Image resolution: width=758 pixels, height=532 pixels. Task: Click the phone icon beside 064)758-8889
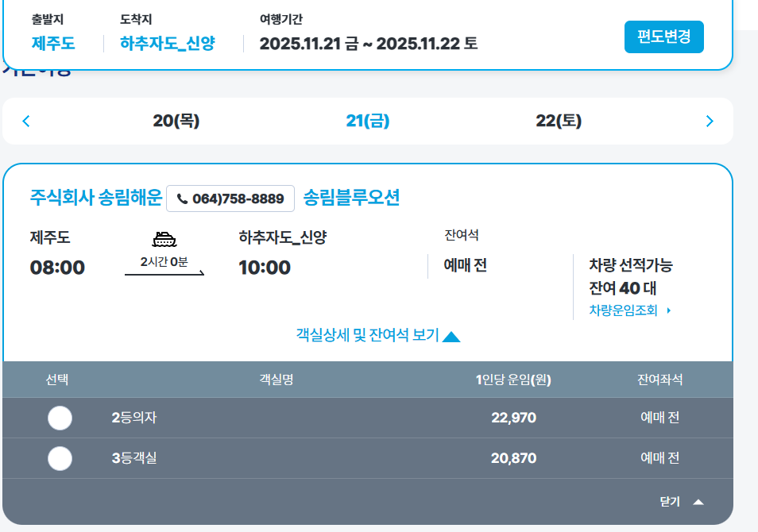pos(183,199)
